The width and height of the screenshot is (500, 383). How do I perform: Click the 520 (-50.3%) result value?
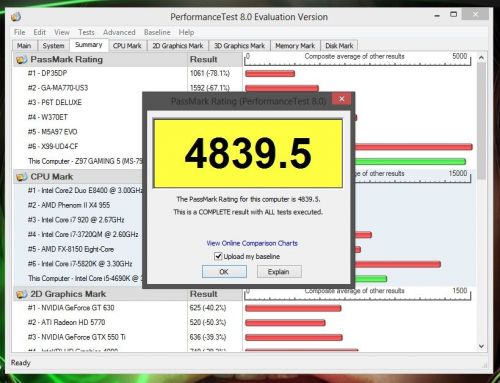[208, 322]
